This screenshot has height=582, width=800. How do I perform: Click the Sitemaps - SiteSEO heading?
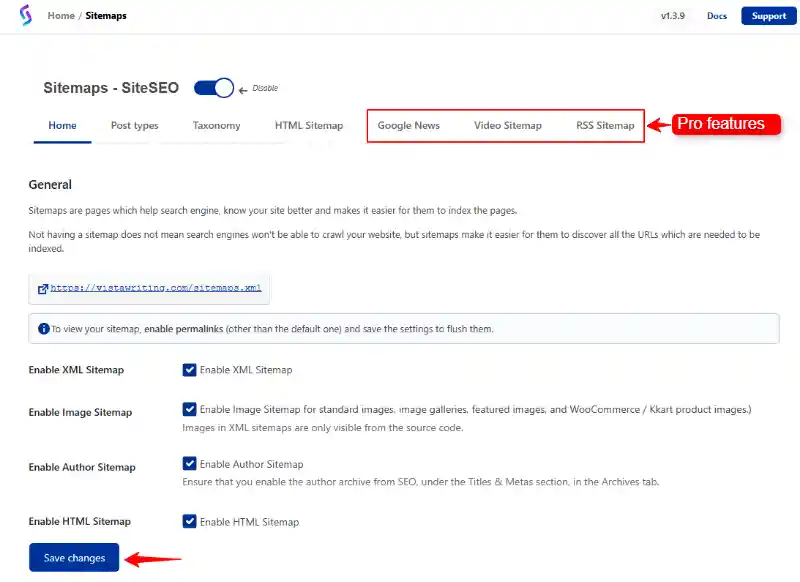111,88
